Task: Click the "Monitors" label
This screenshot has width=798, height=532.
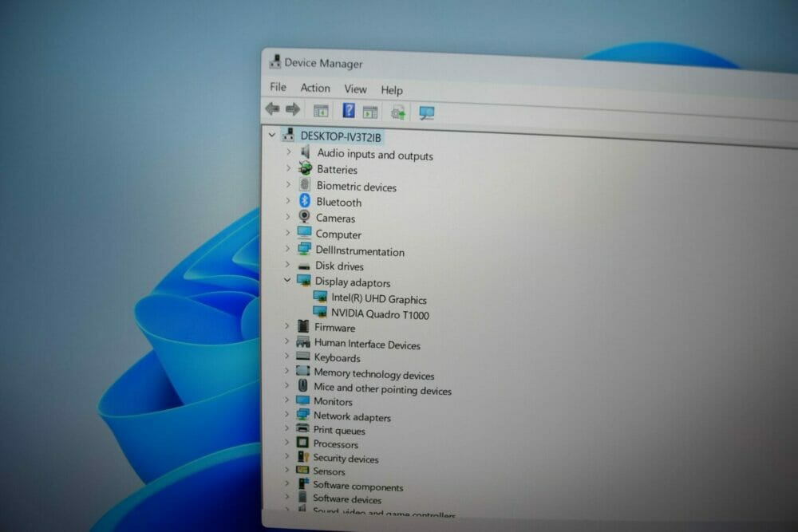Action: 333,401
